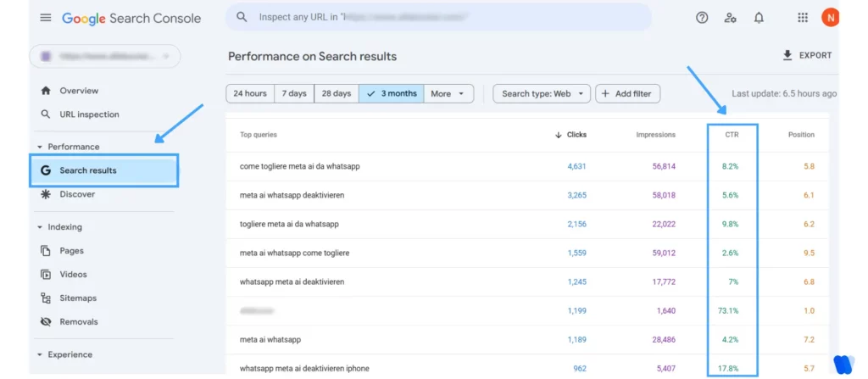Click the Last update: 6.5 hours ago text
This screenshot has width=868, height=379.
click(x=784, y=93)
